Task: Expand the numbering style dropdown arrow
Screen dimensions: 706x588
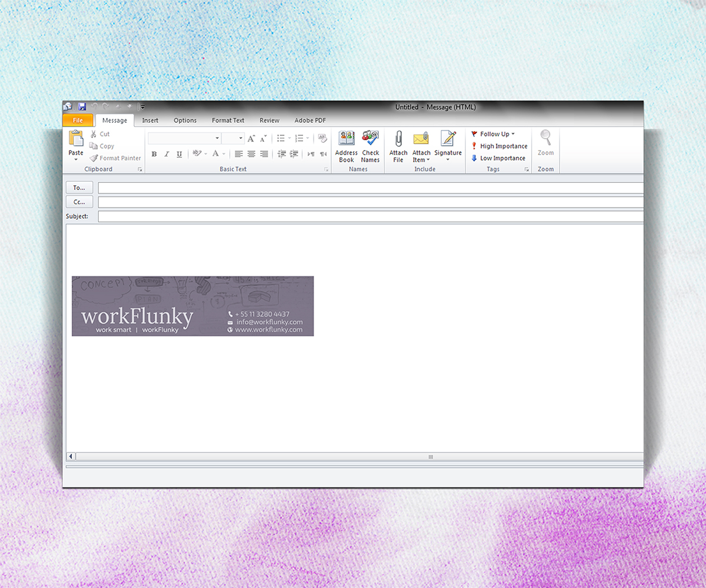Action: pyautogui.click(x=307, y=138)
